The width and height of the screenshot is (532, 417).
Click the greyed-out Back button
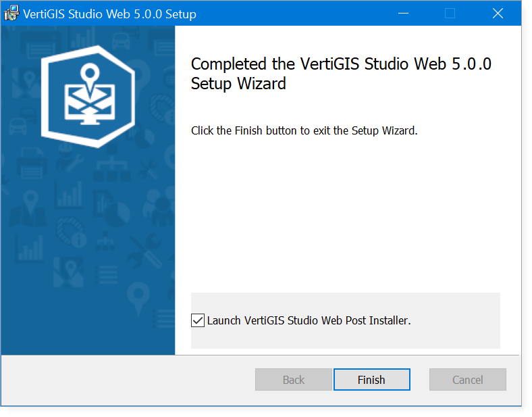click(x=294, y=380)
